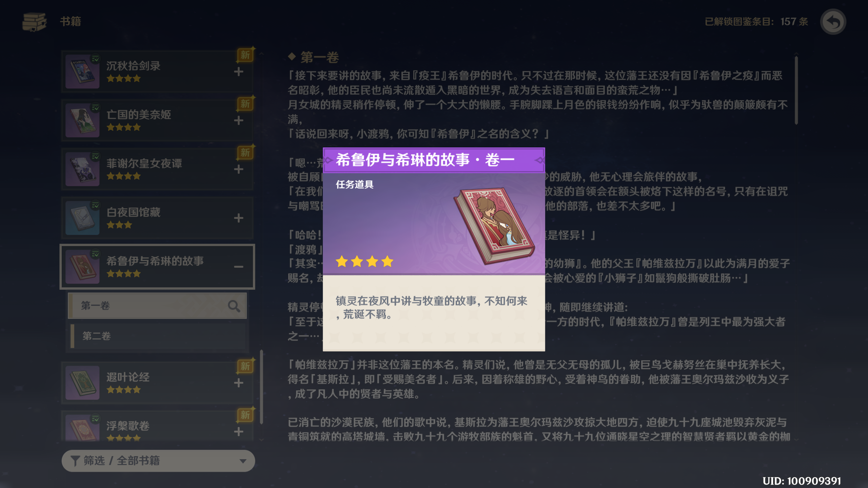The image size is (868, 488).
Task: Collapse 希鲁伊与希琳的故事 with the minus sign
Action: click(x=239, y=267)
